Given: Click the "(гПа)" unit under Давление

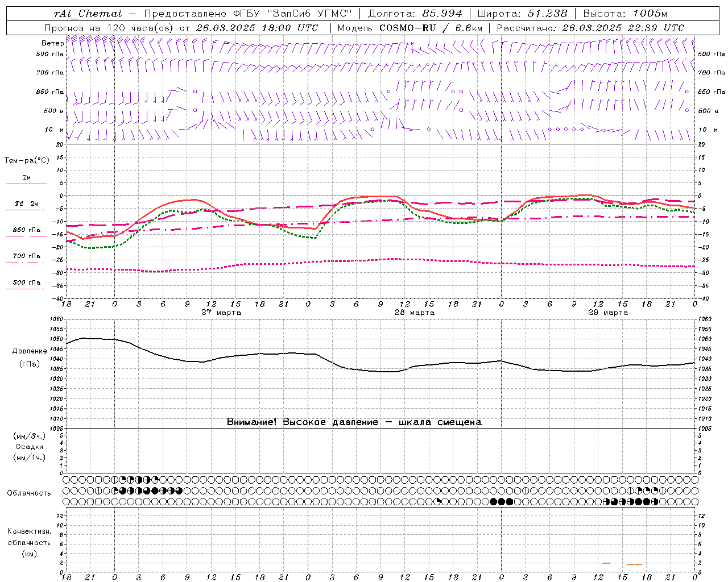Looking at the screenshot, I should click(x=30, y=364).
